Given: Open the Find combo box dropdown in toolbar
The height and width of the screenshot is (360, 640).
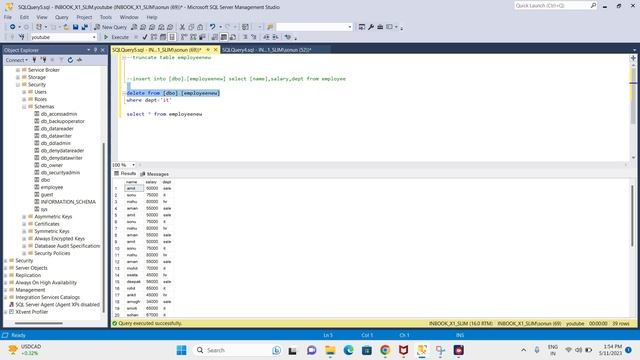Looking at the screenshot, I should (350, 27).
